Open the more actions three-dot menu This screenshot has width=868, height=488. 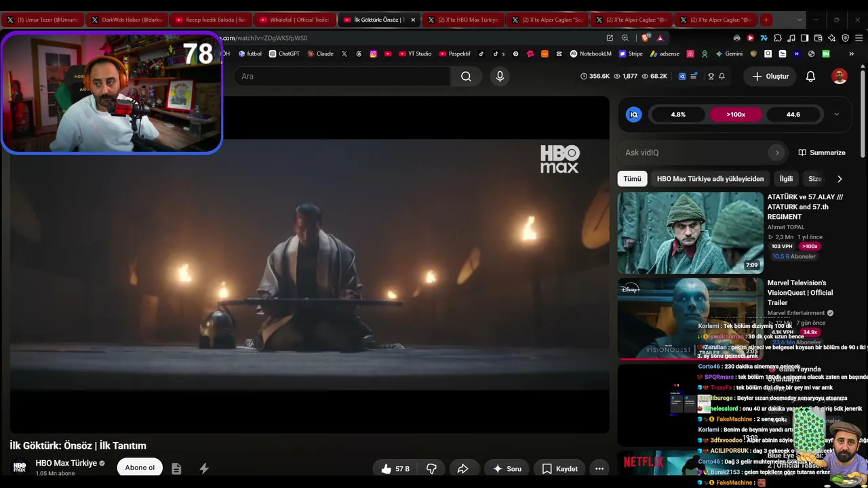[x=599, y=468]
